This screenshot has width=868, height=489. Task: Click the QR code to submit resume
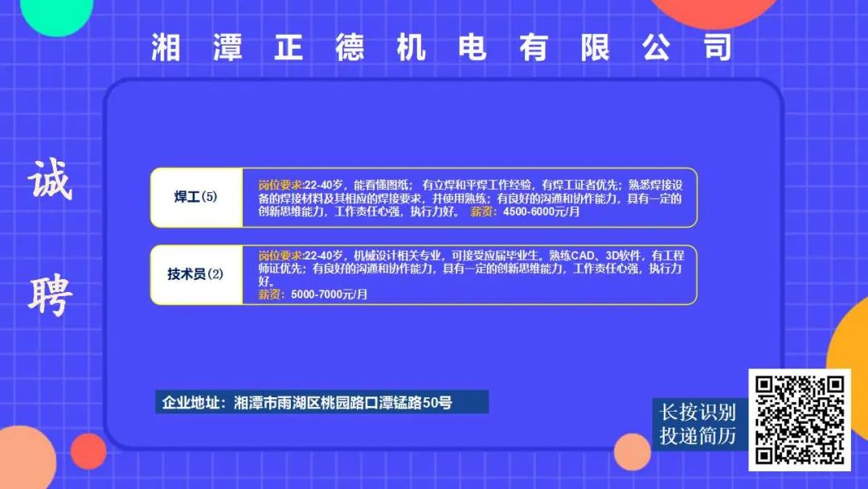pyautogui.click(x=800, y=419)
